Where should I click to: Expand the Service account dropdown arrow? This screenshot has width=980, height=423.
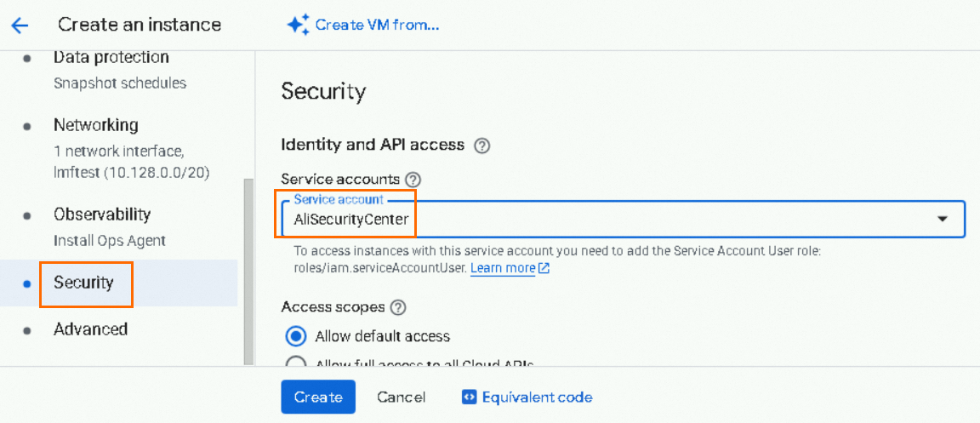click(x=942, y=219)
